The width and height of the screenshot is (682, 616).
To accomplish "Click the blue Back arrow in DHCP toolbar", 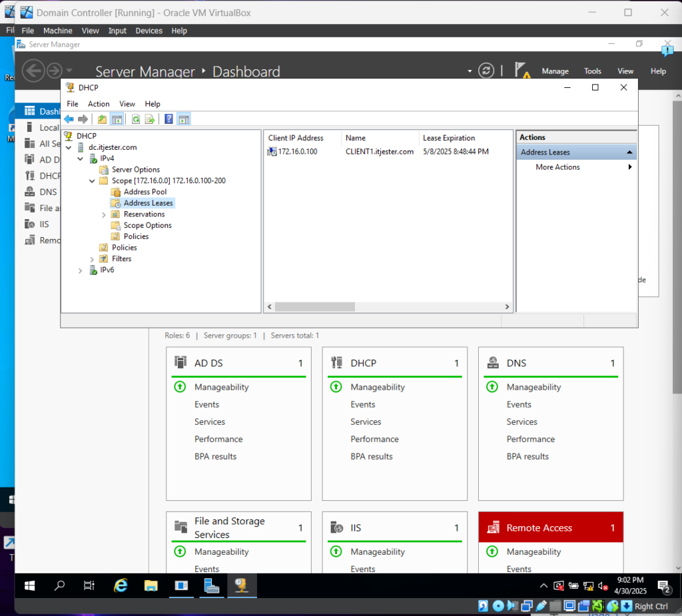I will point(69,119).
